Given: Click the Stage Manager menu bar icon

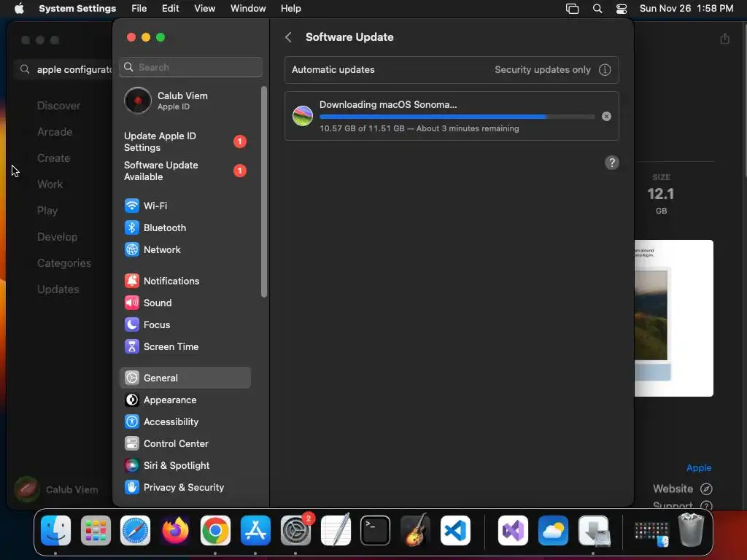Looking at the screenshot, I should (572, 9).
